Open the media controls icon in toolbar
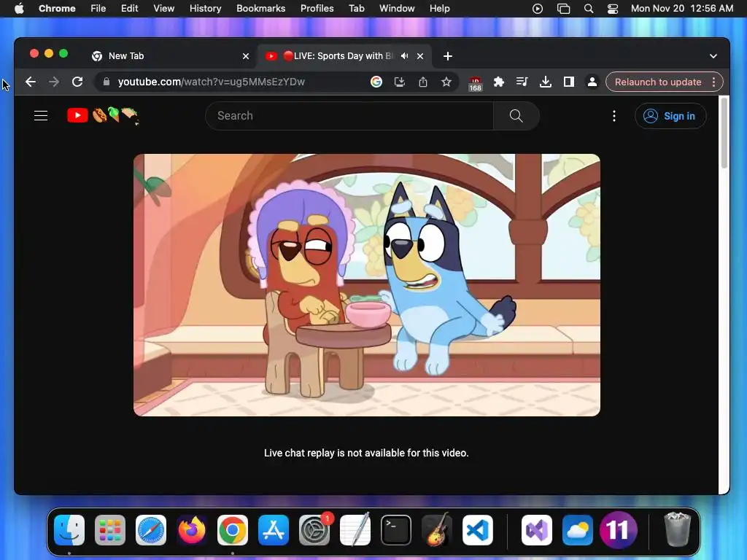 (522, 82)
